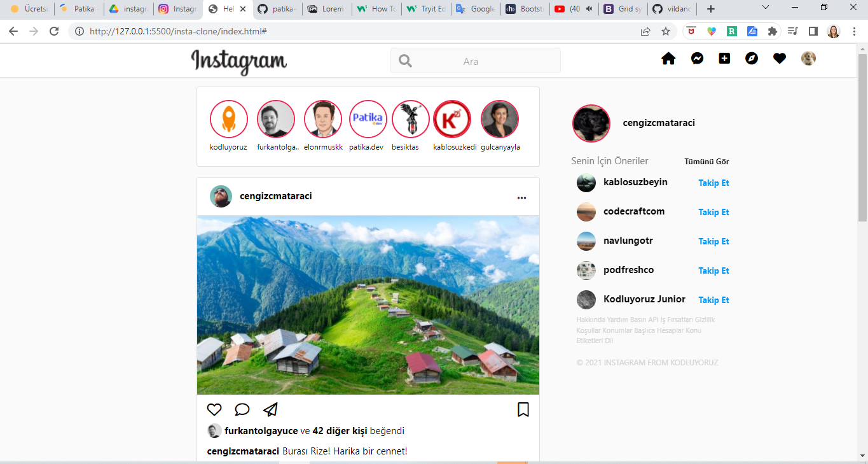Switch to the Grid system Bootstrap tab
Screen dimensions: 868x464
pos(624,9)
